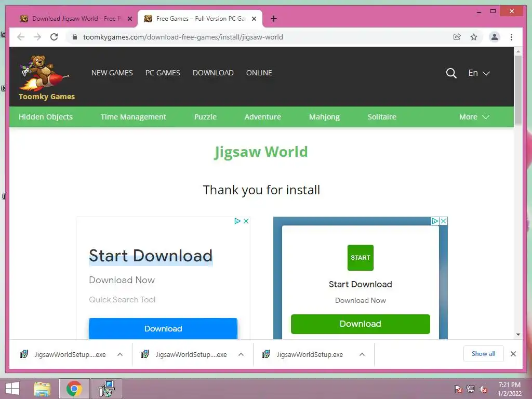This screenshot has height=399, width=532.
Task: Close the left Start Download ad
Action: 246,221
